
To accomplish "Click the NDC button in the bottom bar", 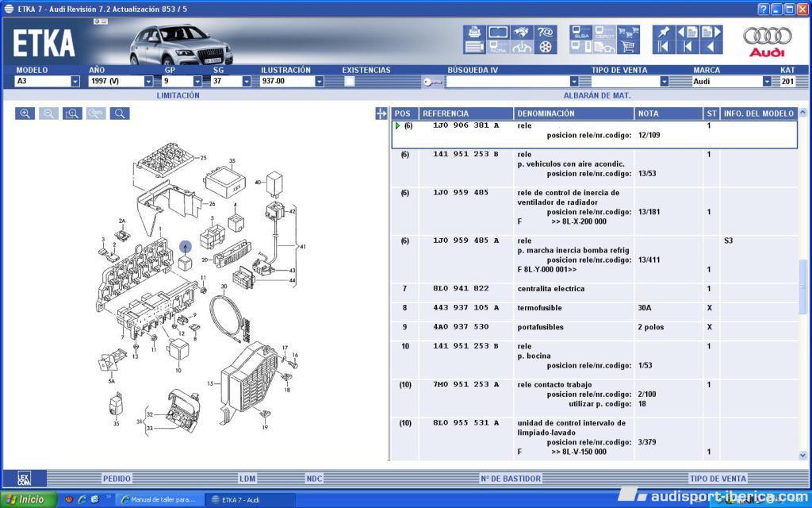I will pyautogui.click(x=314, y=479).
